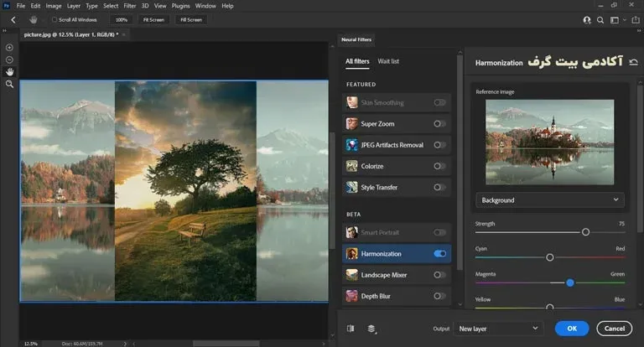644x347 pixels.
Task: Click the Harmonization filter icon
Action: pyautogui.click(x=351, y=254)
